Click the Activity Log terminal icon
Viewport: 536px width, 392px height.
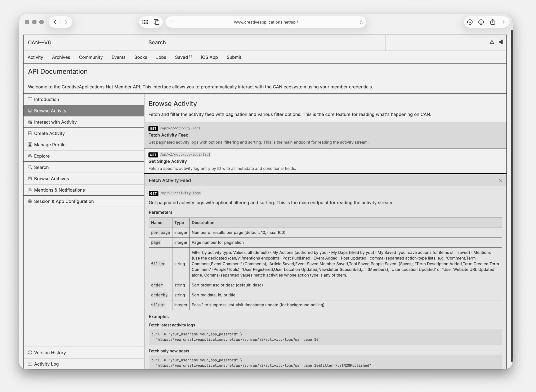click(30, 364)
